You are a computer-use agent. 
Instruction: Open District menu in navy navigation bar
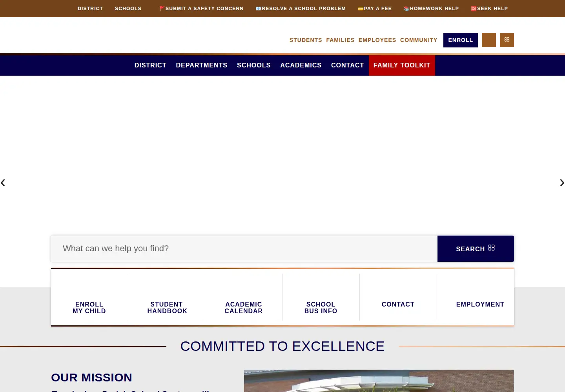(150, 65)
